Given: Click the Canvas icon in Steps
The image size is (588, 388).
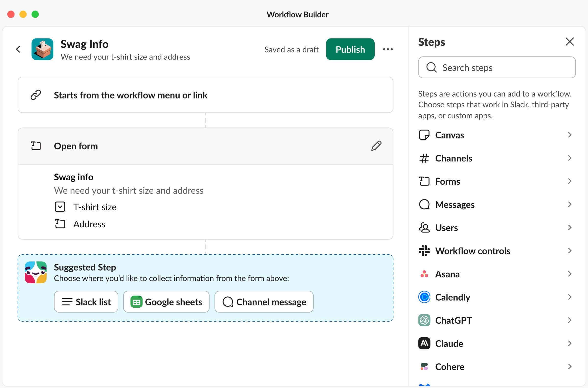Looking at the screenshot, I should (424, 135).
